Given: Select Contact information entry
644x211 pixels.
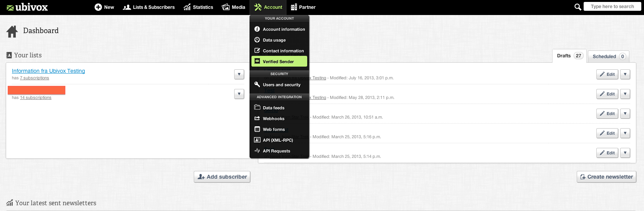Looking at the screenshot, I should pyautogui.click(x=279, y=51).
